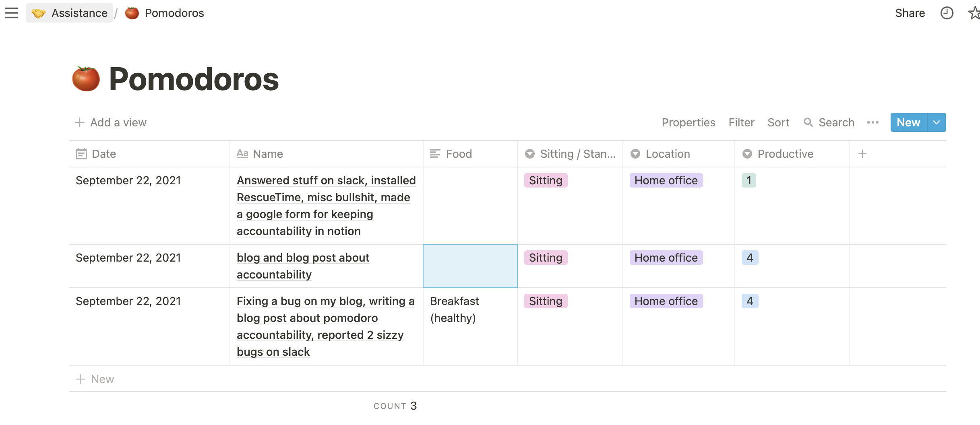980x425 pixels.
Task: Click the Search magnifier icon
Action: pos(808,122)
